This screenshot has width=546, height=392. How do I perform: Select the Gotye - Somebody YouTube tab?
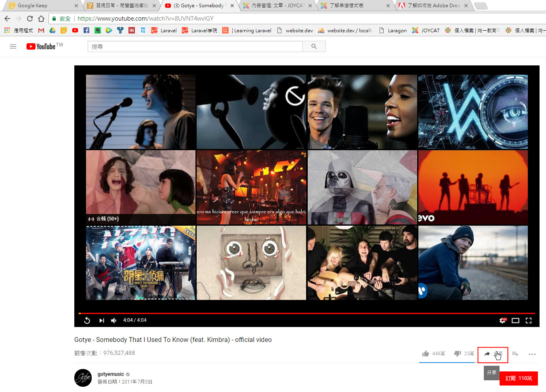coord(199,6)
